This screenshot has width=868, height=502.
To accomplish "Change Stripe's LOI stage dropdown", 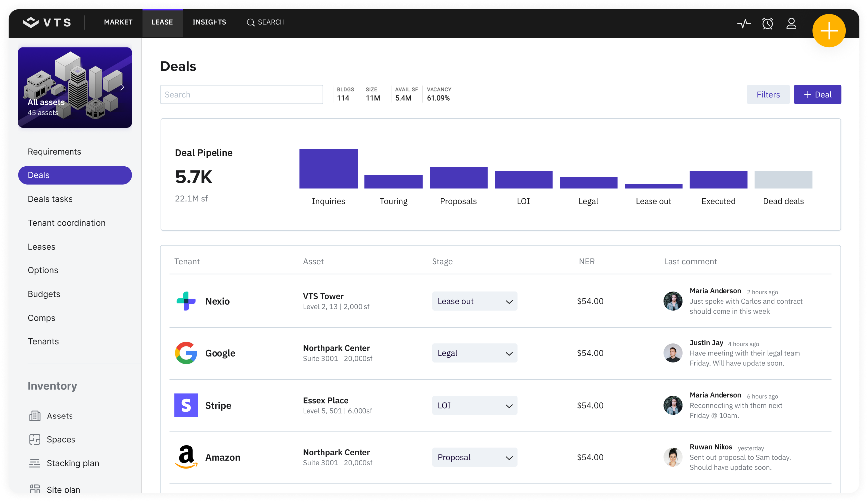I will pos(474,406).
